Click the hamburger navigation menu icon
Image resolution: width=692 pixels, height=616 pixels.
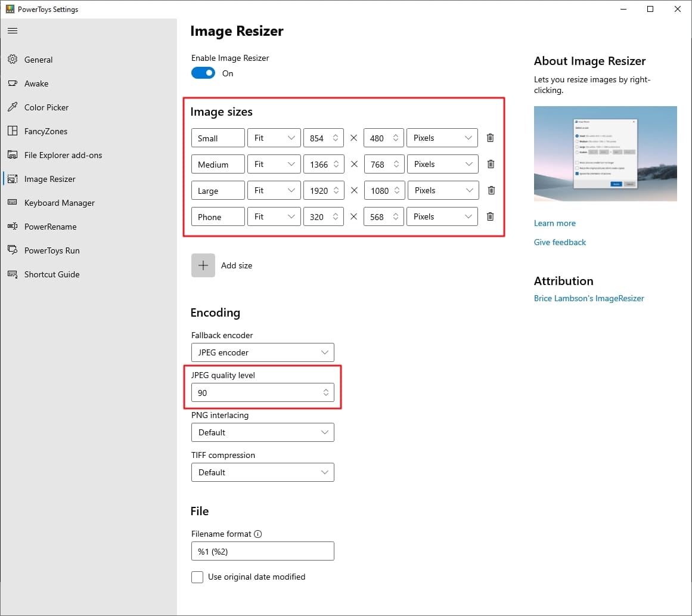pos(13,30)
